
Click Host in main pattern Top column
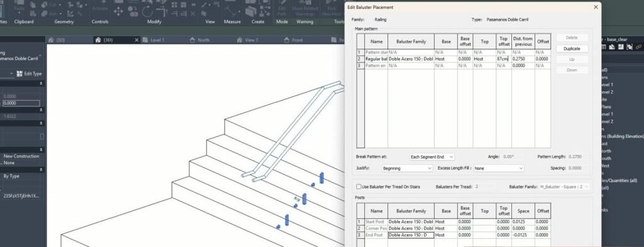coord(484,59)
